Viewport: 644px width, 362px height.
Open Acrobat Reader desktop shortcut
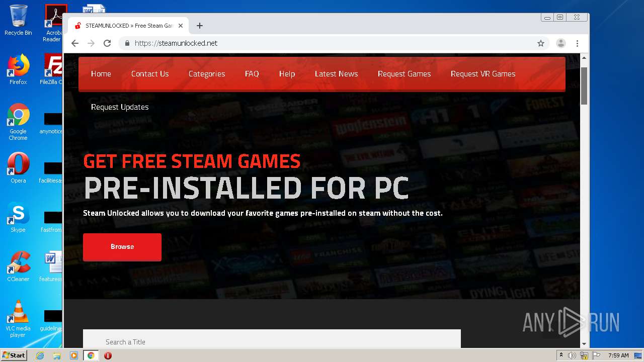pos(53,23)
